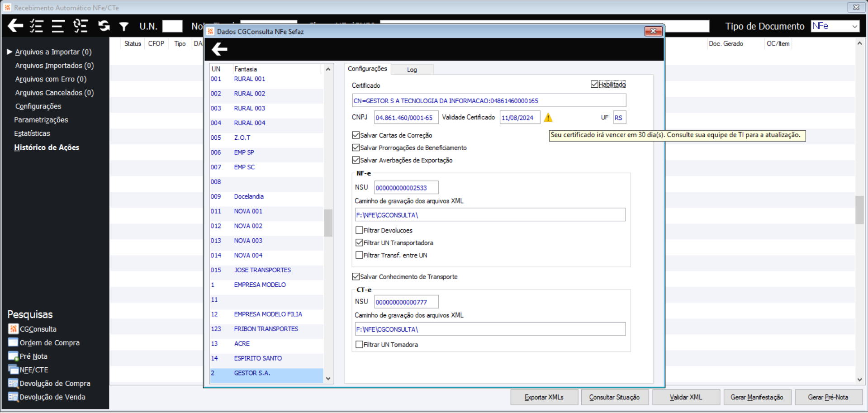
Task: Uncheck Salvar Prorrogações de Beneficiamento
Action: [356, 147]
